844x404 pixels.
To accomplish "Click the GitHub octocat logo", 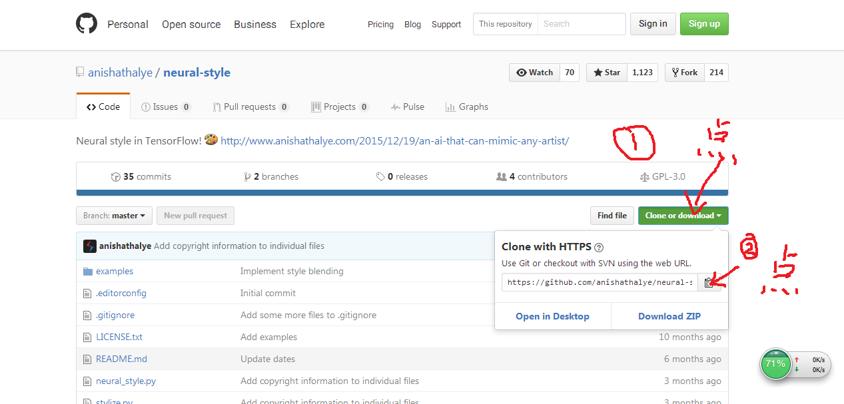I will 86,24.
